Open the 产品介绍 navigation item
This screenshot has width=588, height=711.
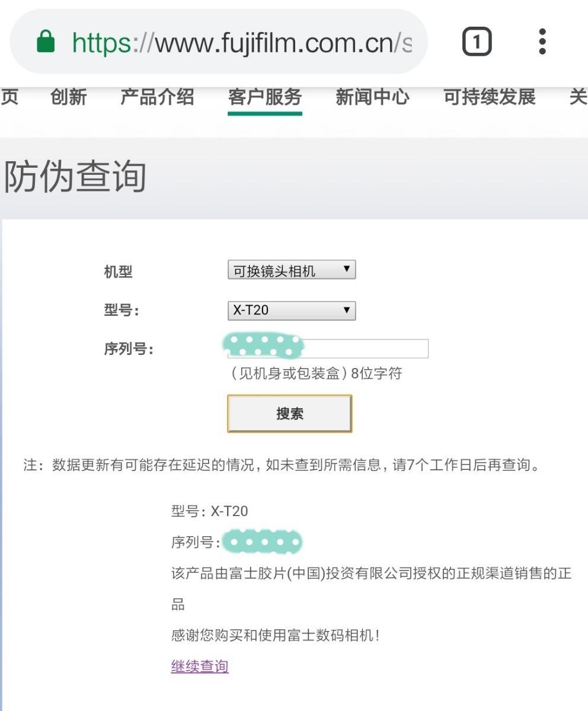coord(157,97)
